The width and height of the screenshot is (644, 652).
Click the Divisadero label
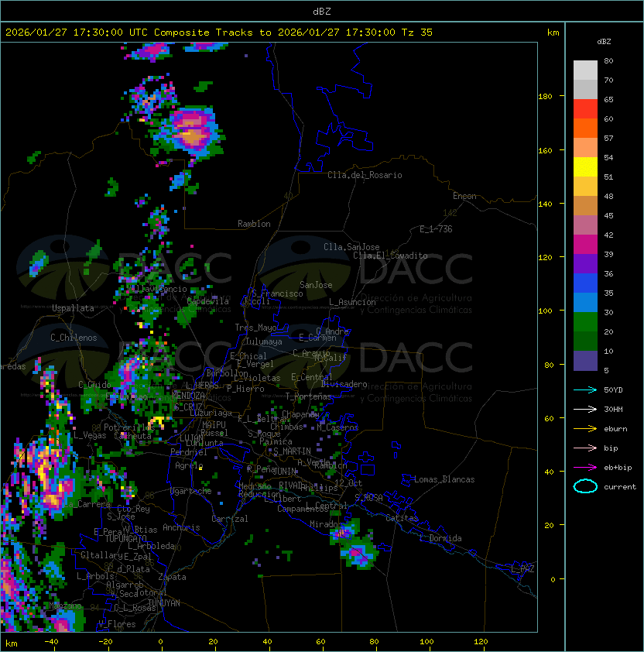(x=344, y=384)
